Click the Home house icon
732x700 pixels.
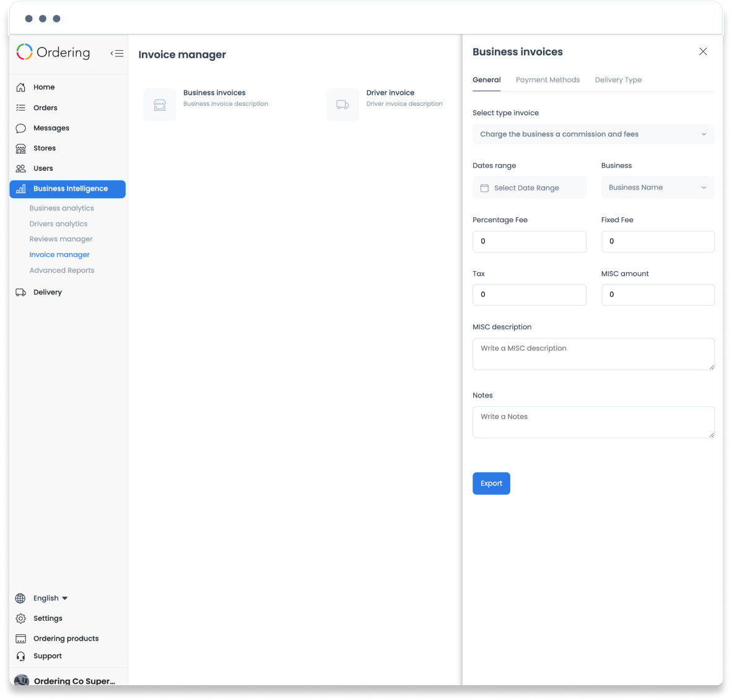coord(20,87)
